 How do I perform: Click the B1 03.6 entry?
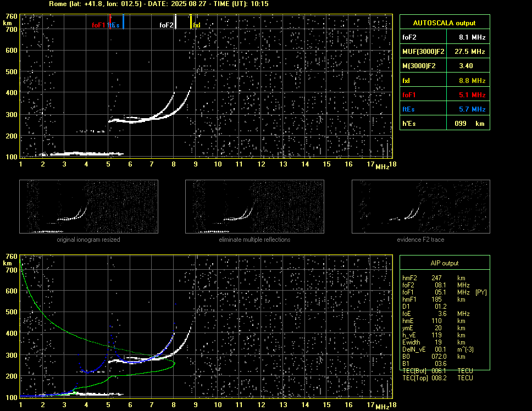pos(424,364)
